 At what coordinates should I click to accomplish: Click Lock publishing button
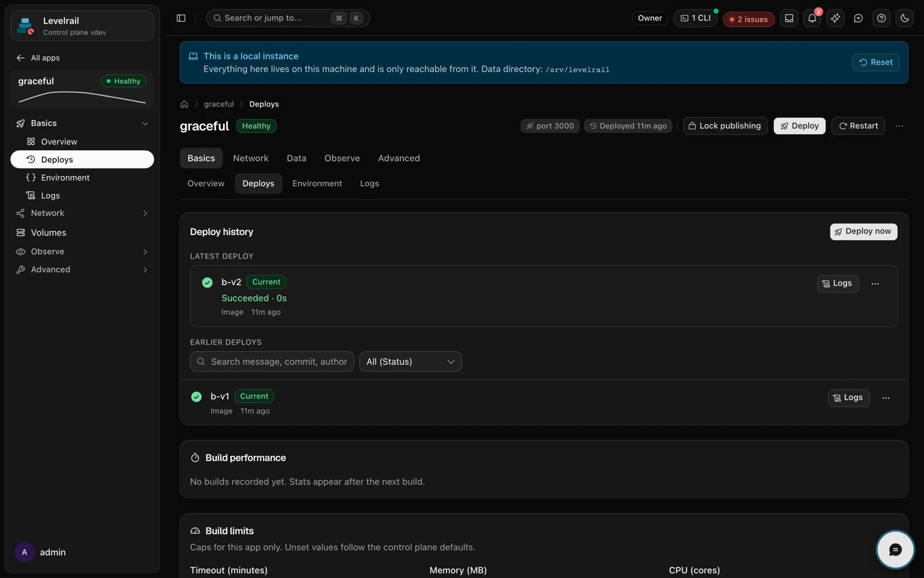point(725,126)
